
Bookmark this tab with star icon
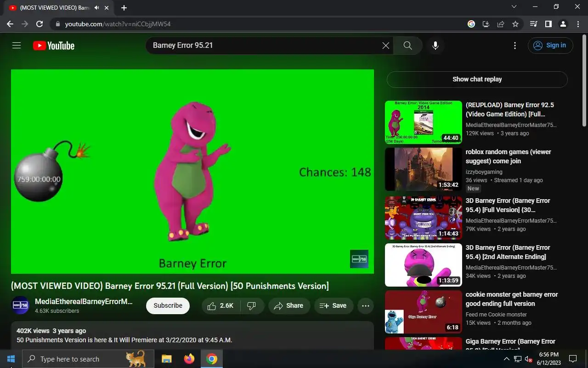click(x=515, y=24)
